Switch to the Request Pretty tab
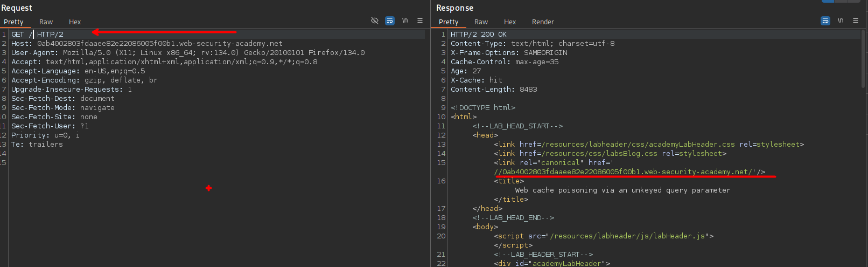 (x=13, y=22)
